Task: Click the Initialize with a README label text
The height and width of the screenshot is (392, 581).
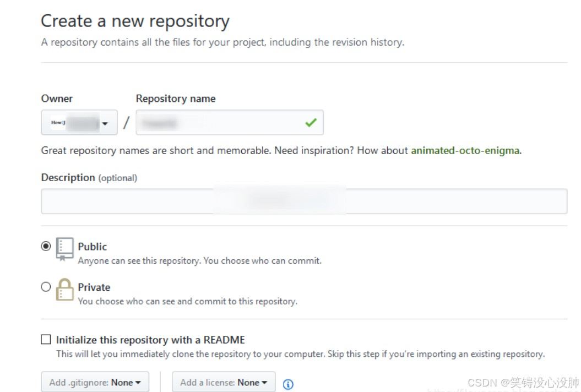Action: coord(150,340)
